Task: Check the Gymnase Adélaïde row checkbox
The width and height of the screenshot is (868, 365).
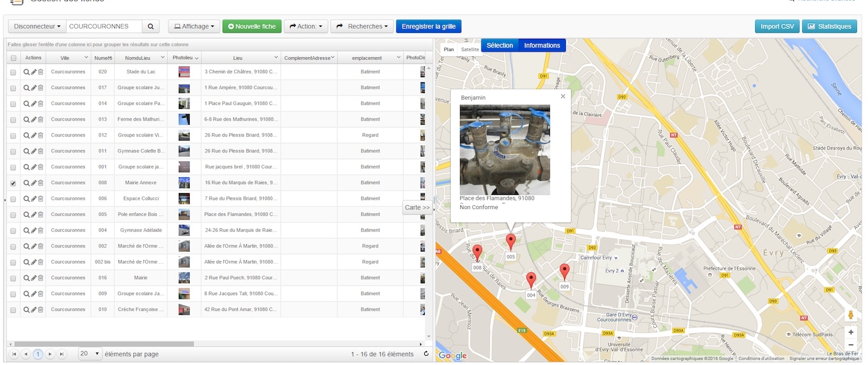Action: pyautogui.click(x=13, y=231)
